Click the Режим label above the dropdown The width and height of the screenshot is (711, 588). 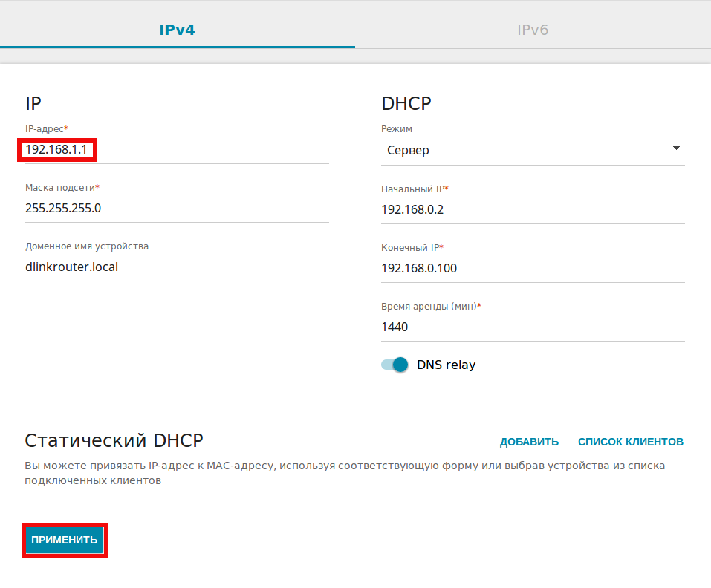(x=396, y=128)
